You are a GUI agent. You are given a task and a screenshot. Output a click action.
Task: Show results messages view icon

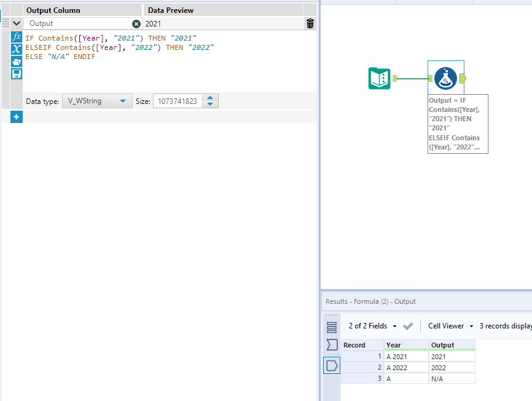[x=332, y=327]
